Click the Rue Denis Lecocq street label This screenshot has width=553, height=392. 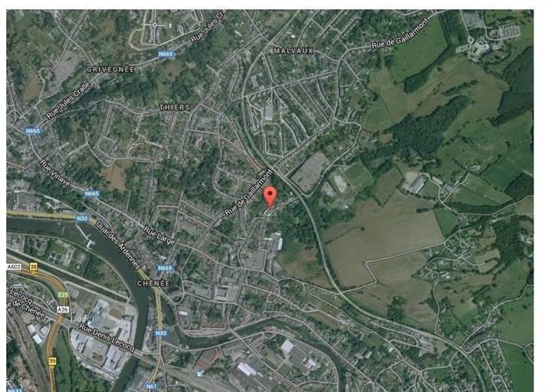pyautogui.click(x=107, y=338)
